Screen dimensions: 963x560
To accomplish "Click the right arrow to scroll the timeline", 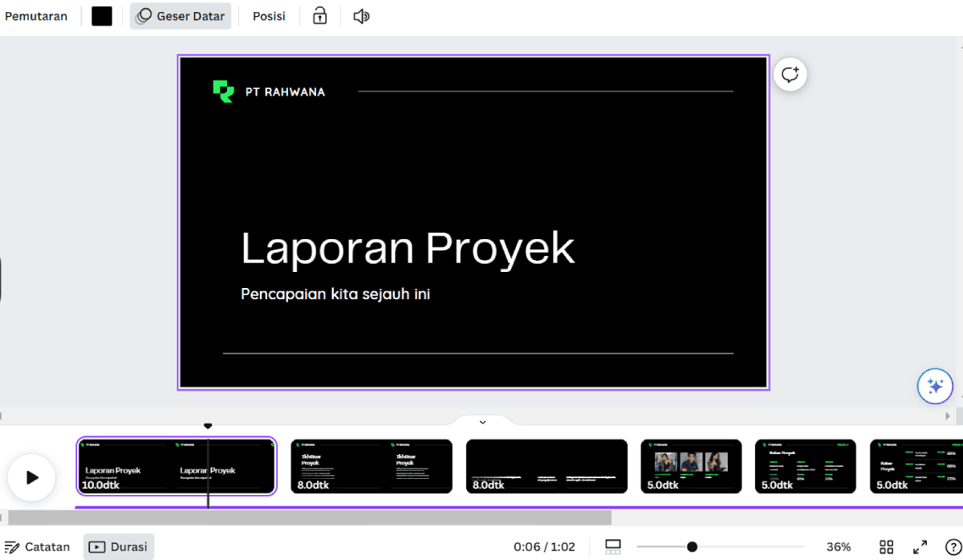I will 947,416.
